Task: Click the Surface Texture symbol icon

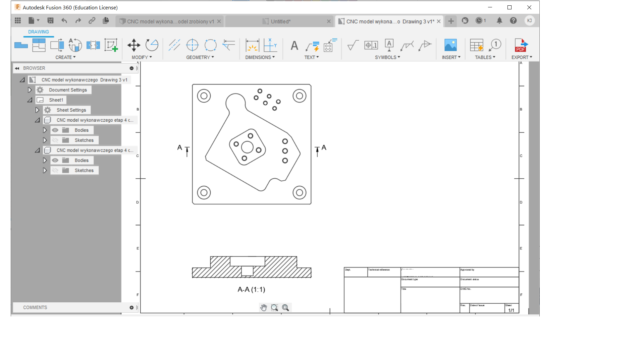Action: tap(353, 45)
